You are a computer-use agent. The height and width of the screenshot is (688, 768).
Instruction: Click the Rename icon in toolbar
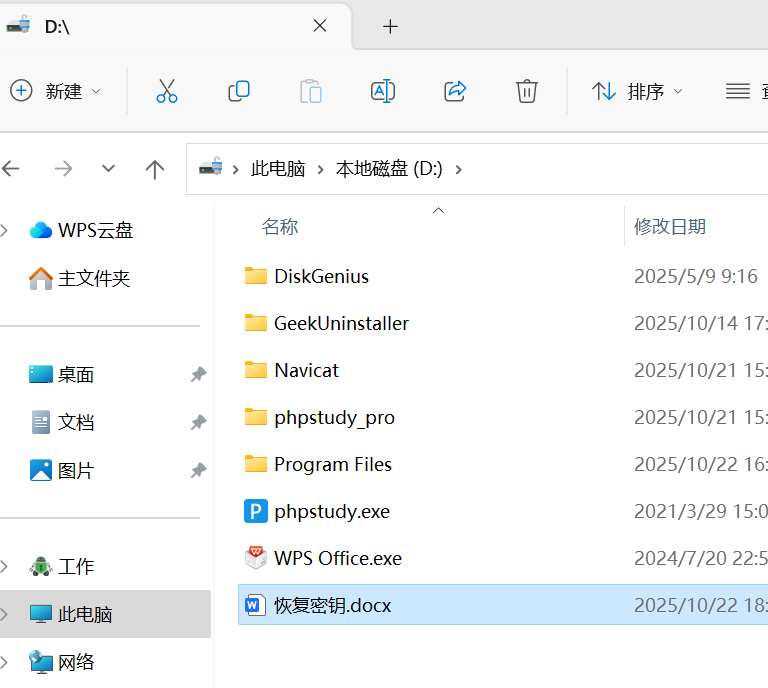382,92
